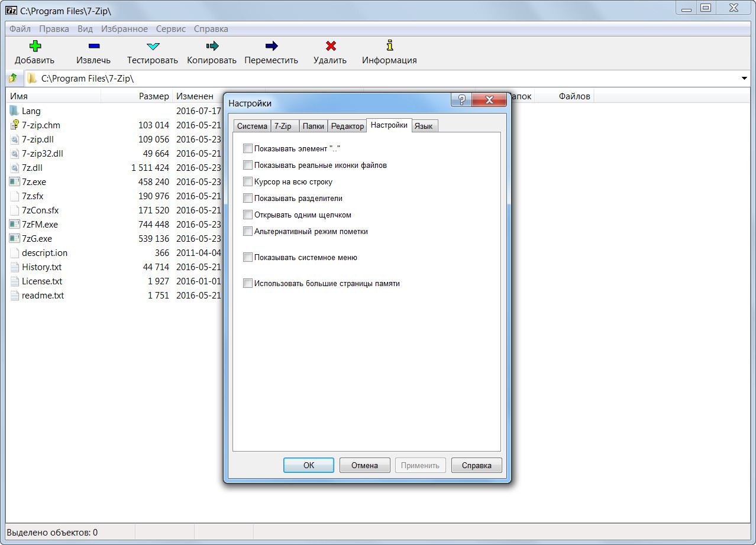This screenshot has height=545, width=756.
Task: Click the 7z logo in title bar
Action: pyautogui.click(x=11, y=10)
